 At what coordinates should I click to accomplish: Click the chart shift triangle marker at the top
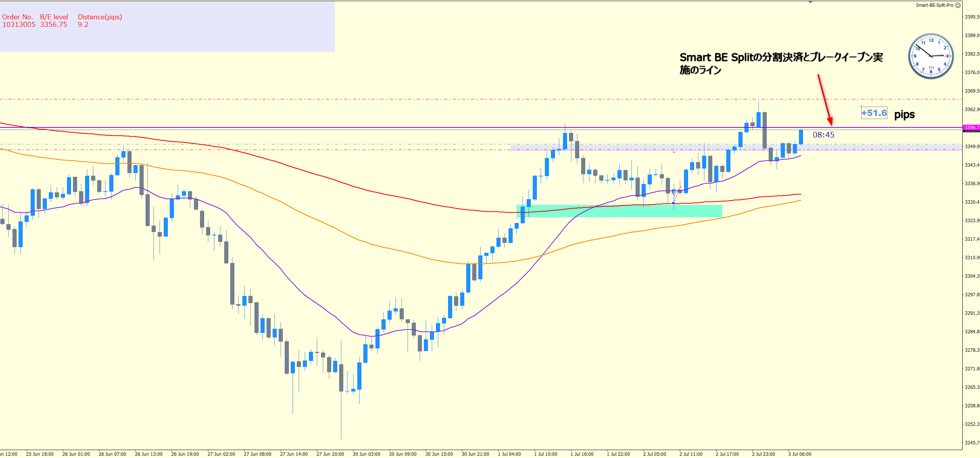pos(810,2)
